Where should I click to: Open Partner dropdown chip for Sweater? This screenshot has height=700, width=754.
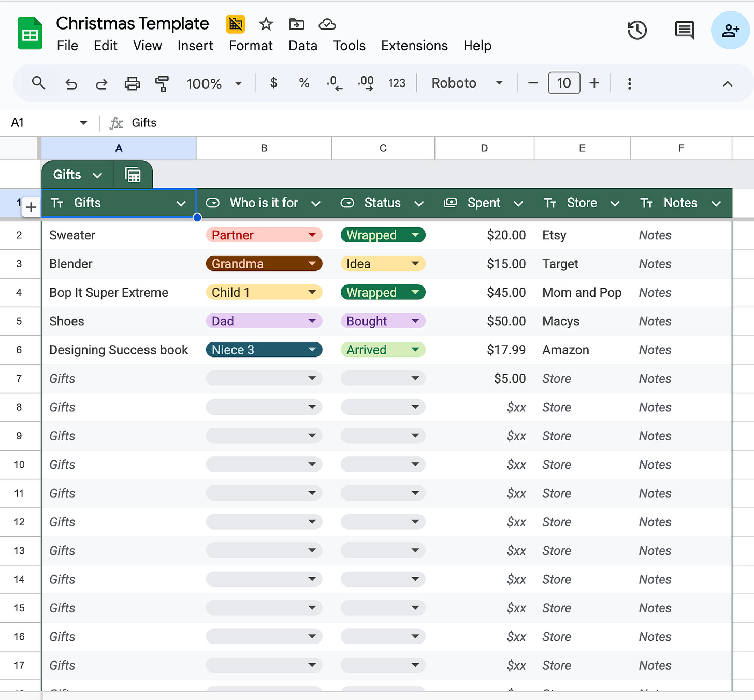tap(264, 235)
